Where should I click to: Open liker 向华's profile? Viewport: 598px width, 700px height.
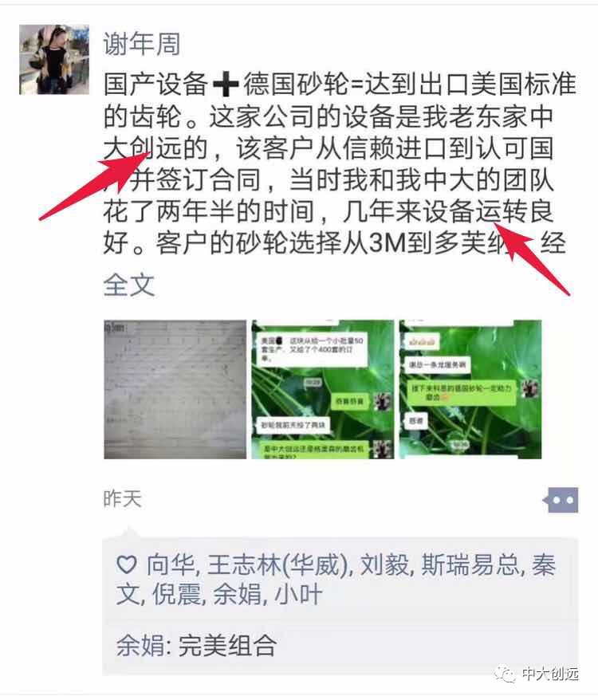(170, 564)
